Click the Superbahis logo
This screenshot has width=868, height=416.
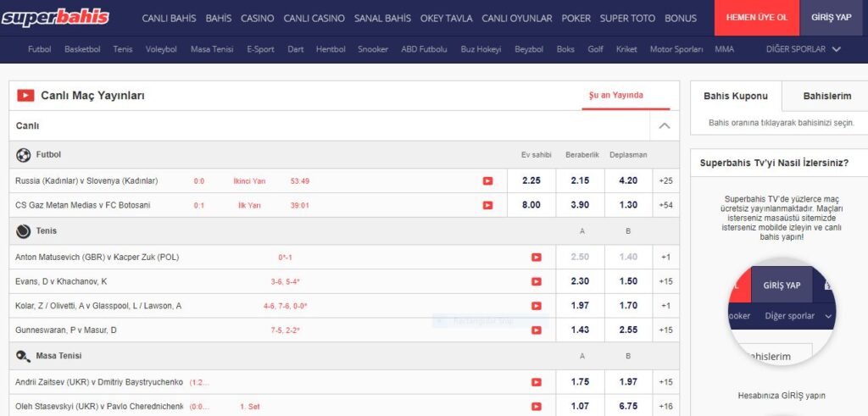(55, 17)
